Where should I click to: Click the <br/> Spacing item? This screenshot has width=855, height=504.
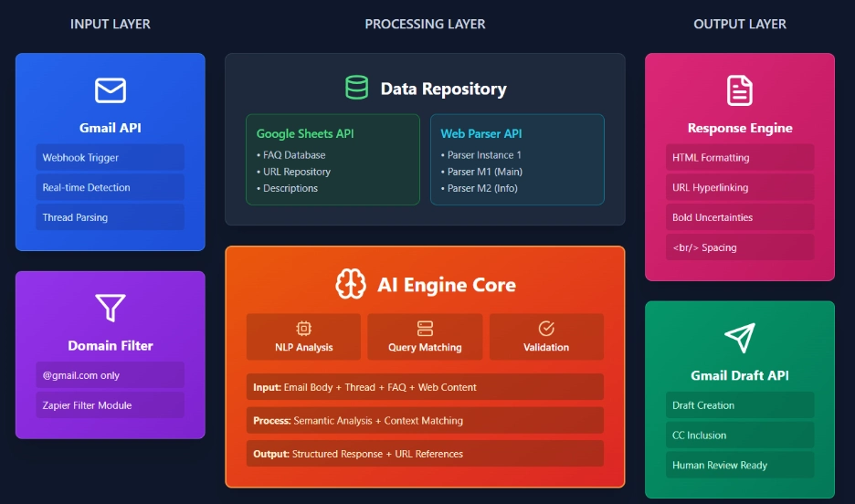(740, 247)
